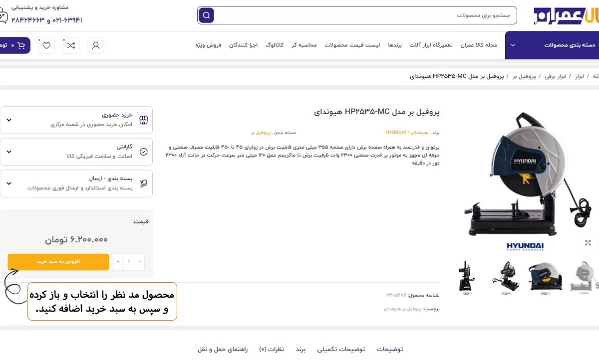Open محاسبه گر menu item
Viewport: 599px width, 364px height.
point(304,45)
